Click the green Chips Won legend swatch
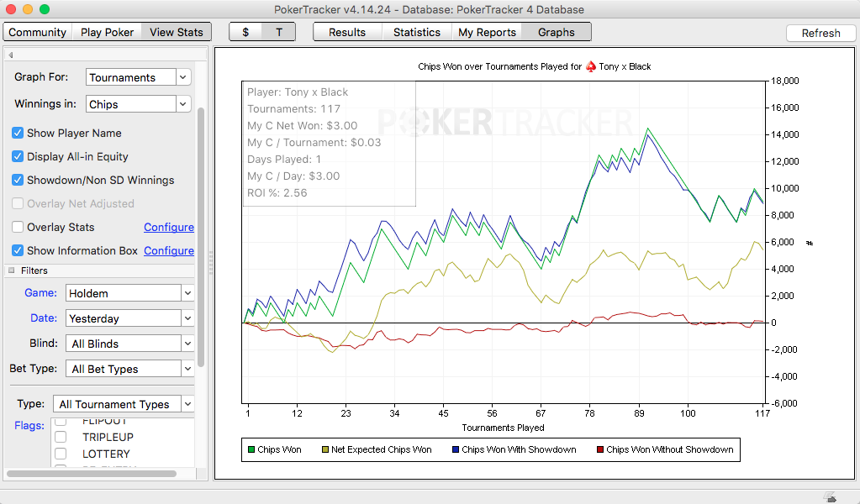 (250, 449)
